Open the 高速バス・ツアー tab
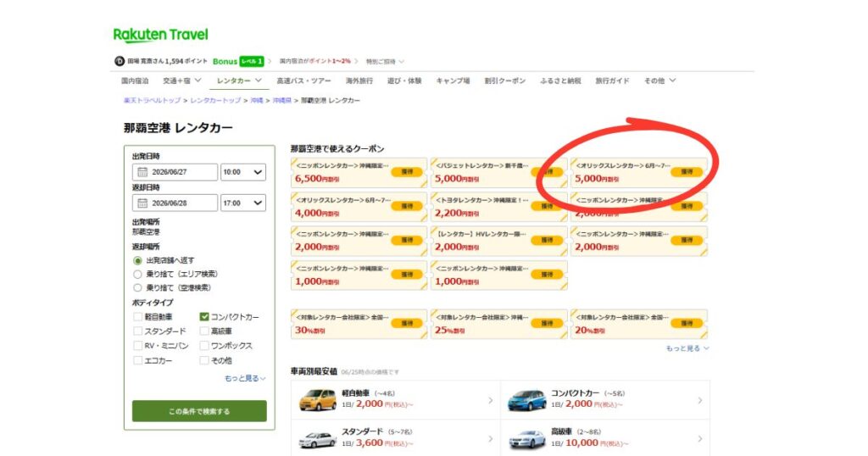Viewport: 868px width, 456px height. 304,81
